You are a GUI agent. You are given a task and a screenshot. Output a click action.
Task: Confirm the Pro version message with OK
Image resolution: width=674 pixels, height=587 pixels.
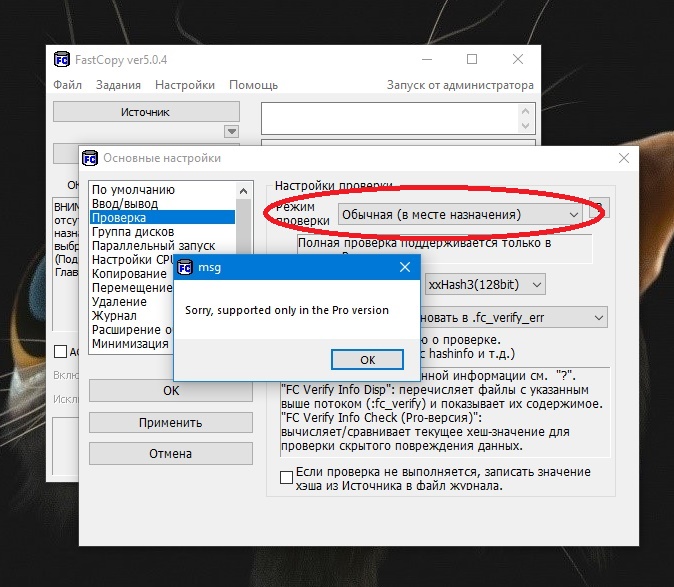(x=368, y=360)
